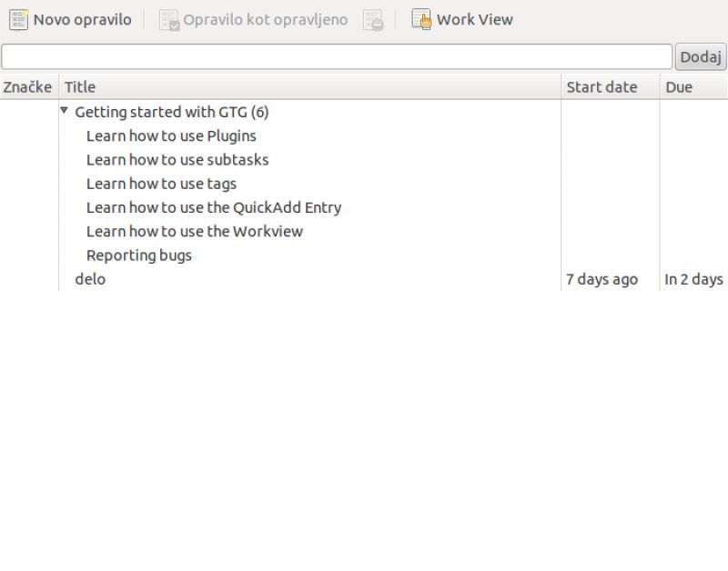728x571 pixels.
Task: Click the Opravilo kot opravljeno checkmark icon
Action: (169, 20)
